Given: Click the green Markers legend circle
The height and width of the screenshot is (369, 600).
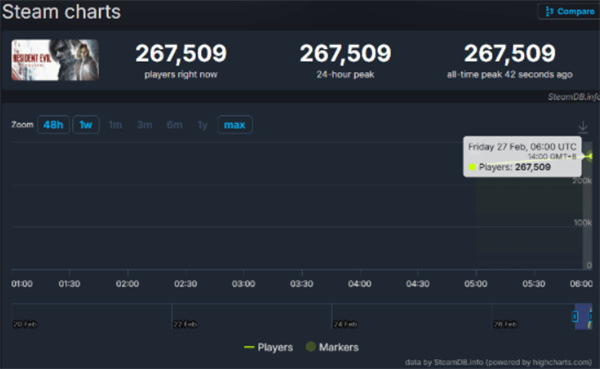Looking at the screenshot, I should pos(311,347).
